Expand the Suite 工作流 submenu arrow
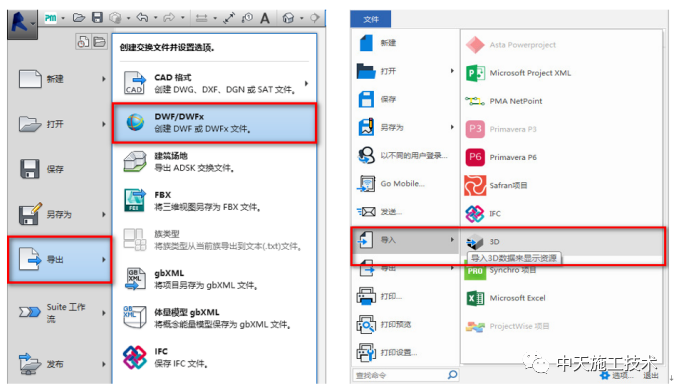Viewport: 675px width, 392px height. pyautogui.click(x=104, y=313)
